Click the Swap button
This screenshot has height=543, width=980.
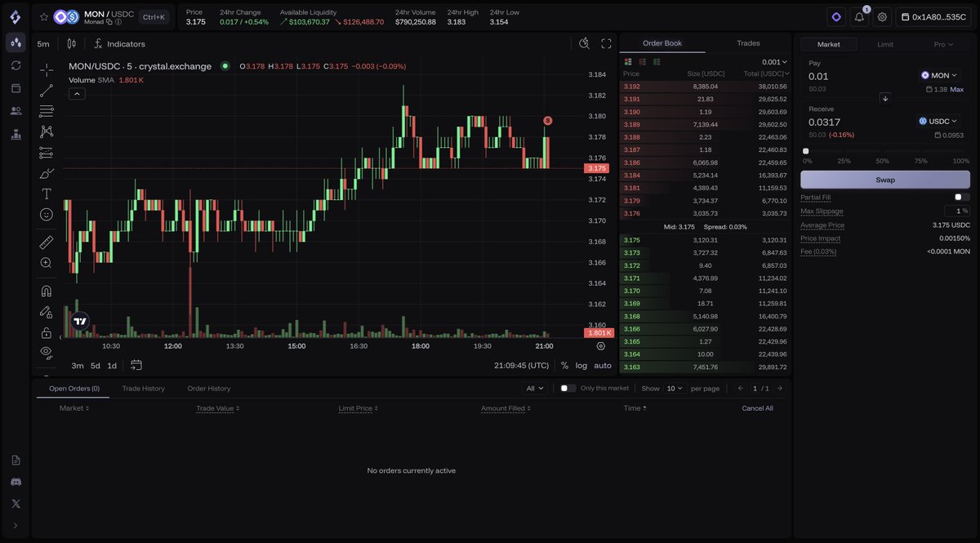point(885,180)
